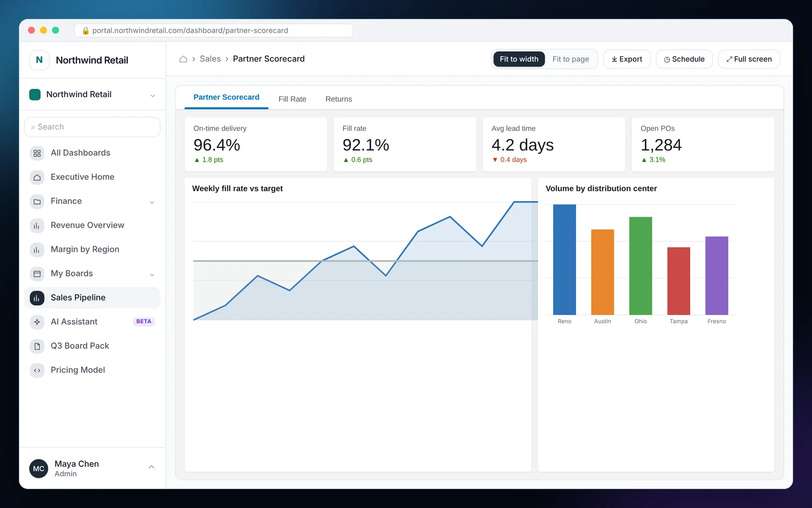Image resolution: width=812 pixels, height=508 pixels.
Task: Select Fit to page view mode
Action: 570,59
